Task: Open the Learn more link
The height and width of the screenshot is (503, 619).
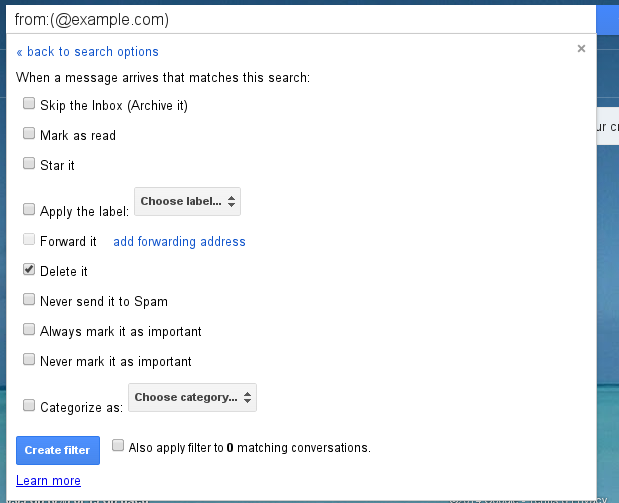Action: click(x=48, y=481)
